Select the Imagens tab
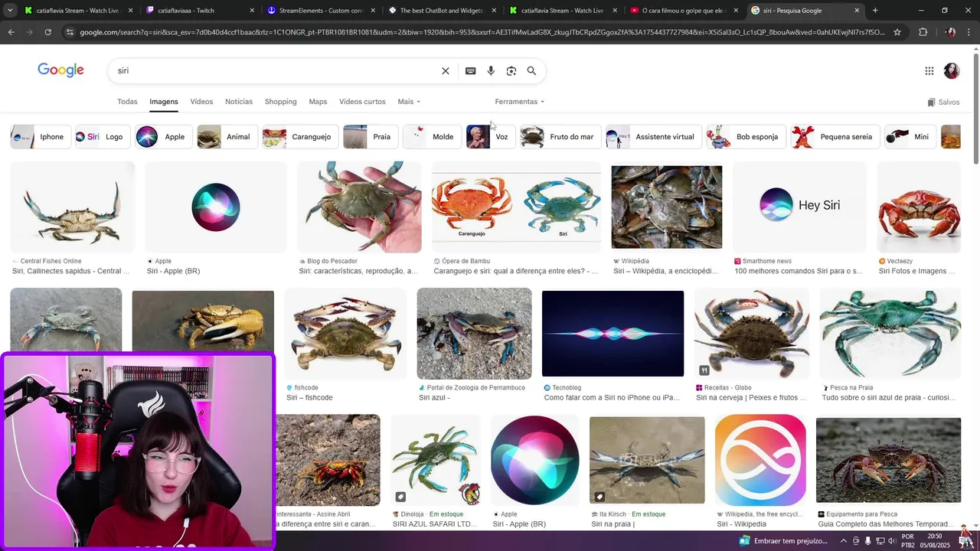The width and height of the screenshot is (980, 551). [164, 102]
